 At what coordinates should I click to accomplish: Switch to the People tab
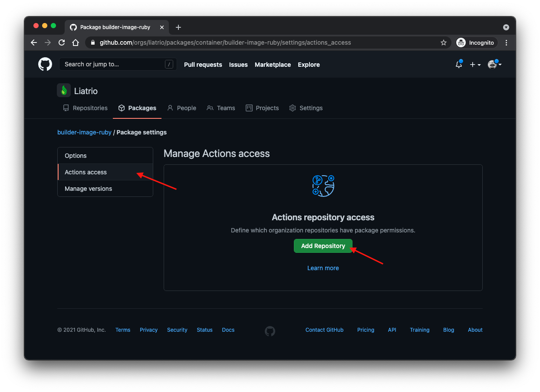point(181,108)
